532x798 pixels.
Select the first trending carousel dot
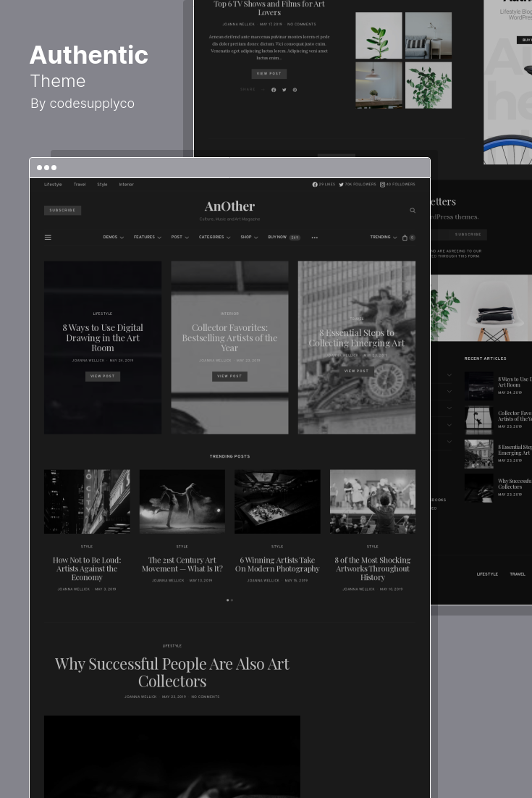[227, 600]
